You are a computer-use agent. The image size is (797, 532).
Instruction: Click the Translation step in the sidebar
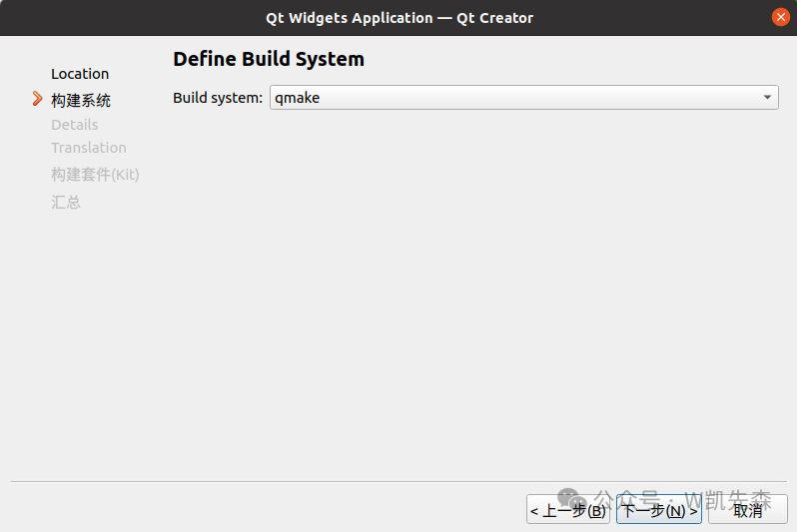pyautogui.click(x=89, y=148)
